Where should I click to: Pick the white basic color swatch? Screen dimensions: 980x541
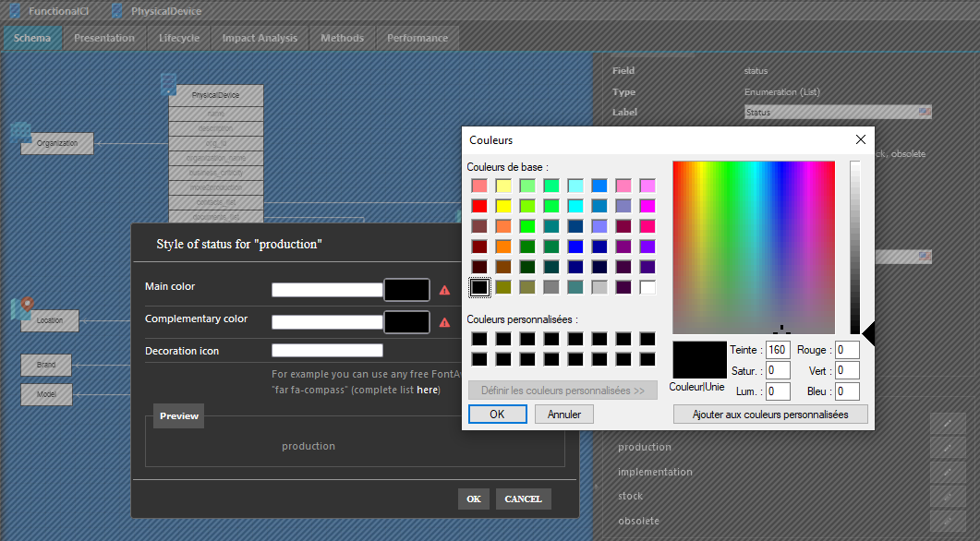click(x=647, y=287)
